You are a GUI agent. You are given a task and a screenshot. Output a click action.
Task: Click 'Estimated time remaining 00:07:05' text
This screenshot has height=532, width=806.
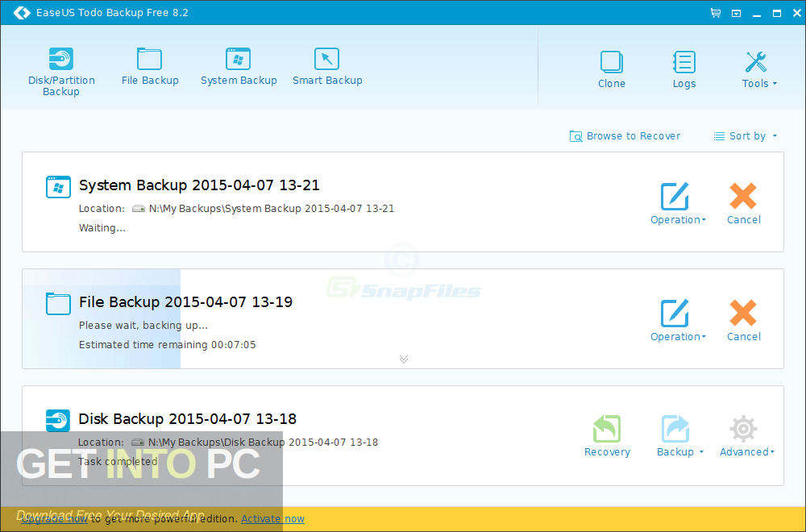coord(167,345)
